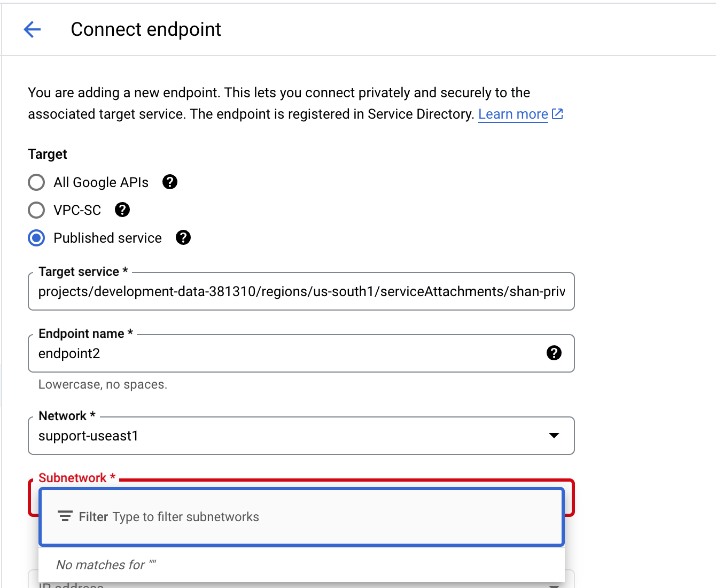Click the filter icon in subnetwork list
Viewport: 716px width, 588px height.
(x=65, y=516)
